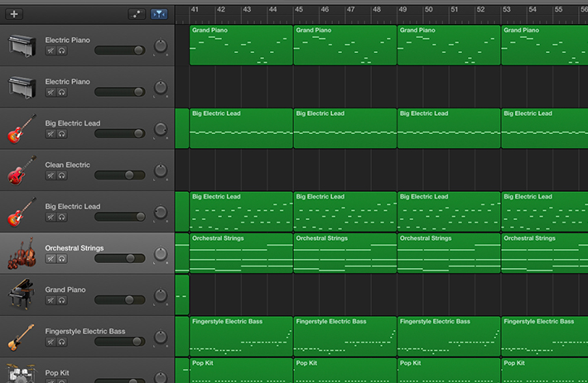Select the Grand Piano region at bar 41
This screenshot has width=588, height=383.
tap(241, 45)
